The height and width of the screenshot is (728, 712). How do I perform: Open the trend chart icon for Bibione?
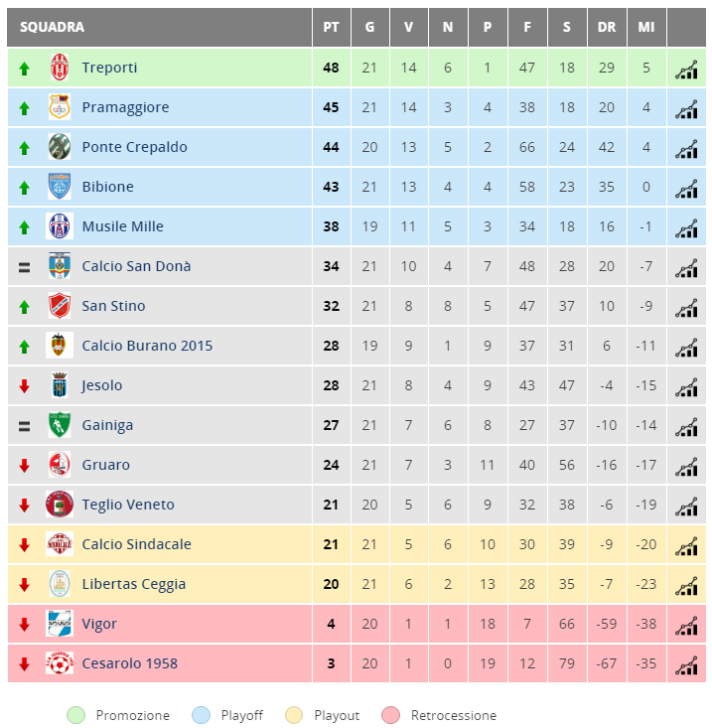686,189
